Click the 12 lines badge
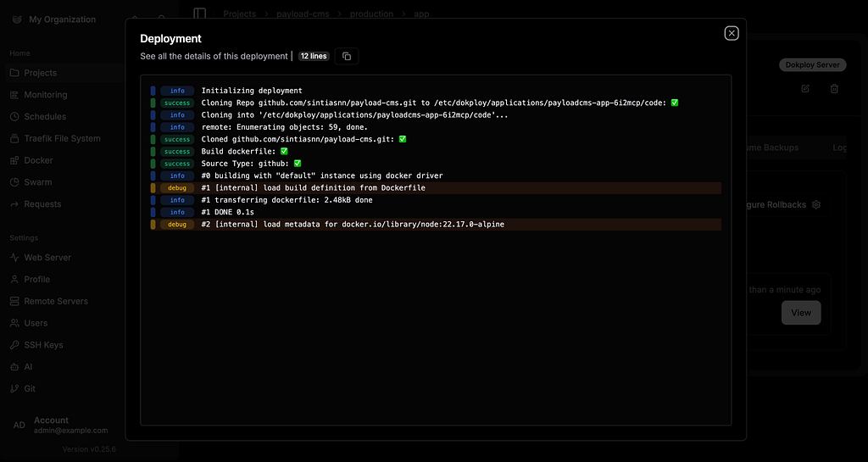The image size is (868, 462). pyautogui.click(x=314, y=57)
